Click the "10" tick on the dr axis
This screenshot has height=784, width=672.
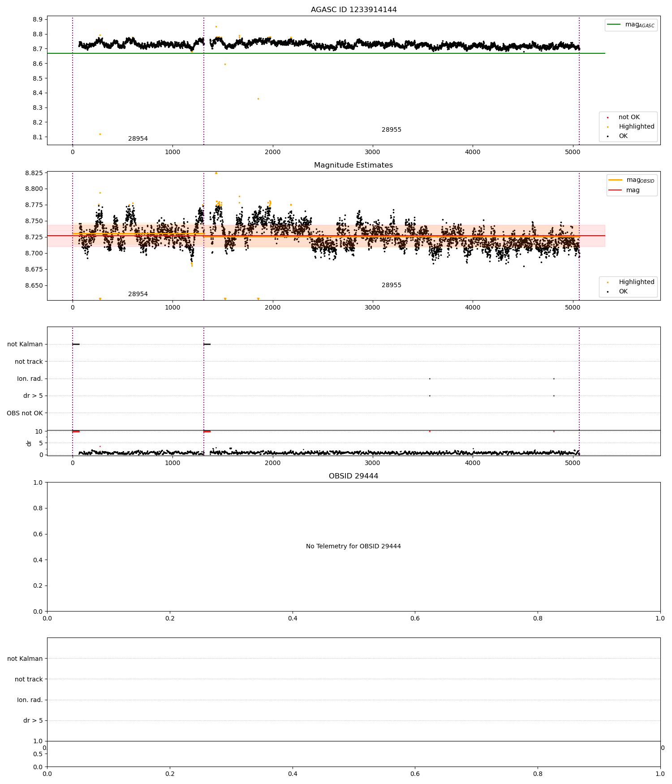[39, 431]
